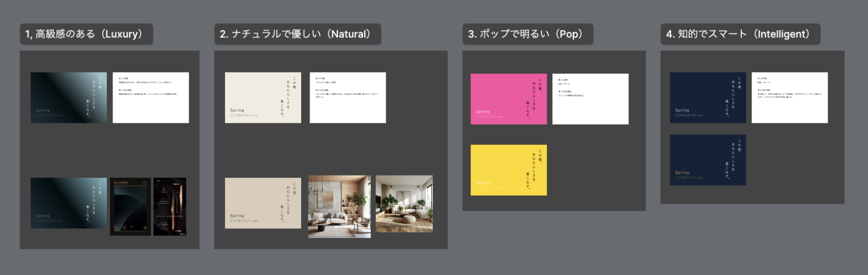Click the "3. ポップで明るい（Pop）" section title
868x275 pixels.
point(528,34)
